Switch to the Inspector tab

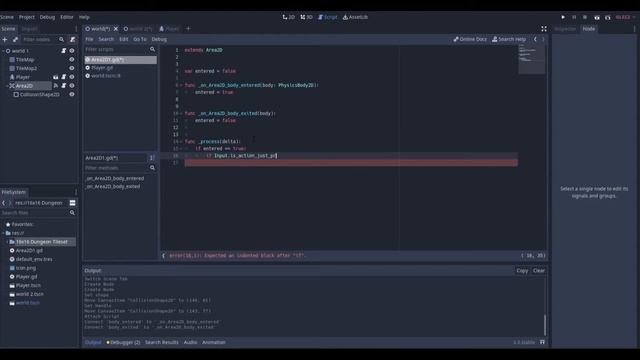pos(565,29)
